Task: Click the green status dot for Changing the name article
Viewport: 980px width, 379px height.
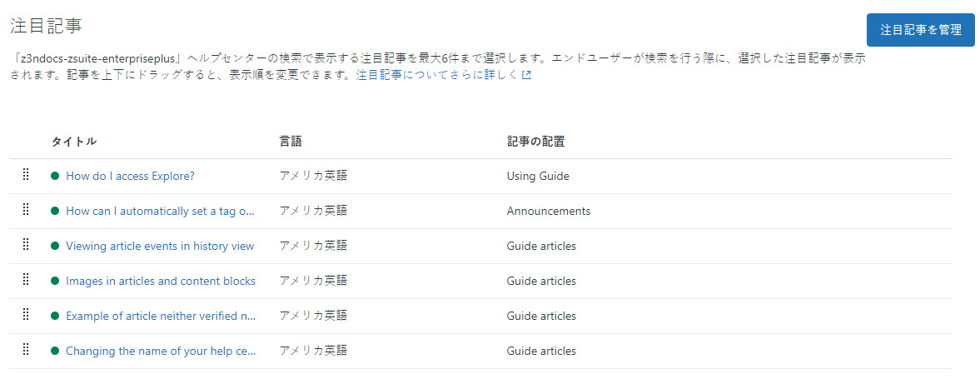Action: point(55,352)
